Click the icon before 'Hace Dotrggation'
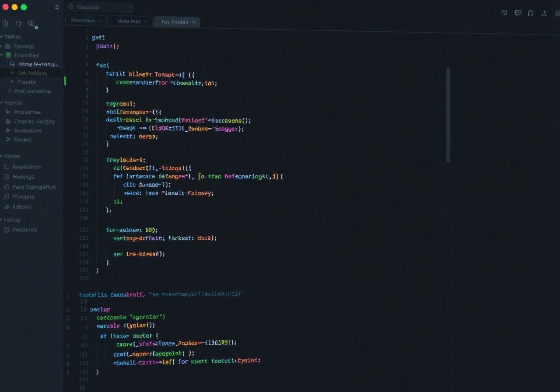The width and height of the screenshot is (560, 392). point(7,187)
